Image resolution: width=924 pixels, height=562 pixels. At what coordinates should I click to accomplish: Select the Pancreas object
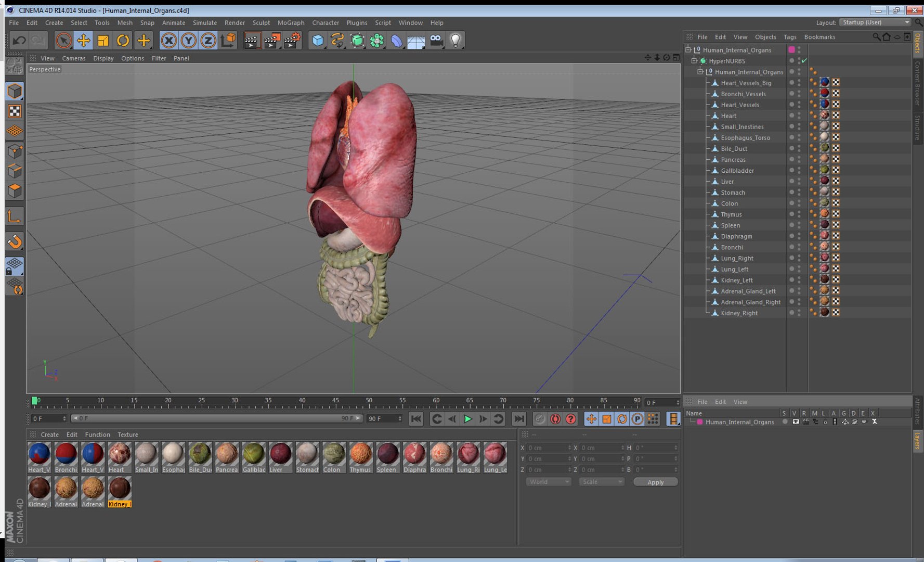coord(733,160)
